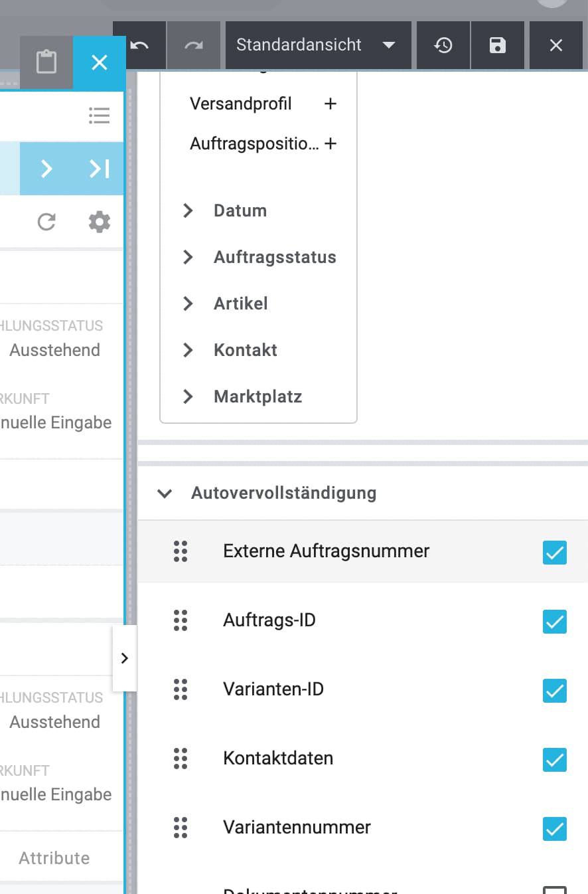
Task: Click the Attribute tab label
Action: tap(54, 858)
